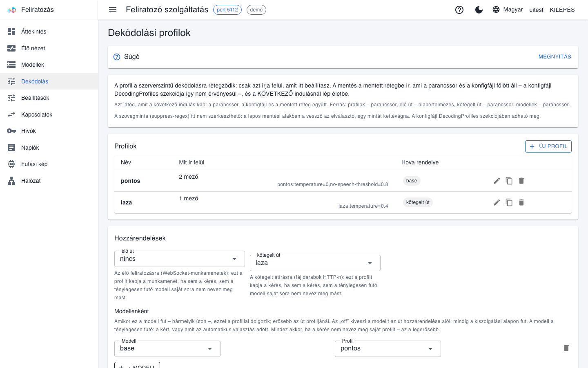Edit the pontos profile pencil icon
Screen dimensions: 588x368
click(x=497, y=181)
